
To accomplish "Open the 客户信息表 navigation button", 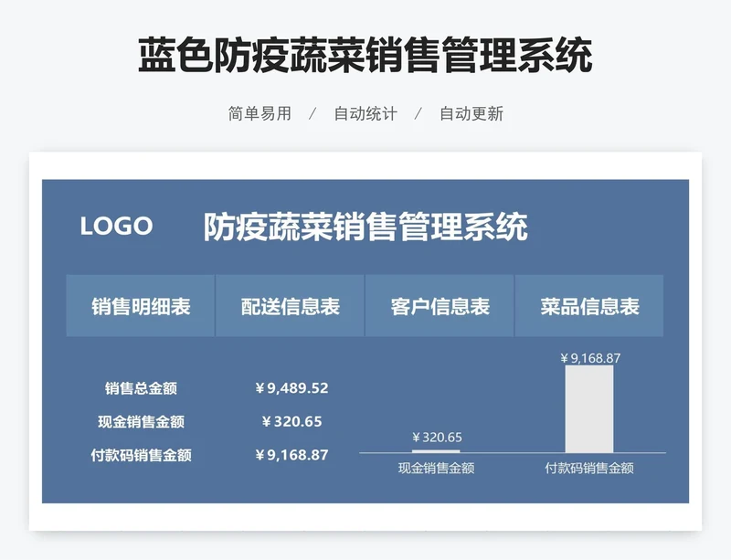I will [440, 306].
